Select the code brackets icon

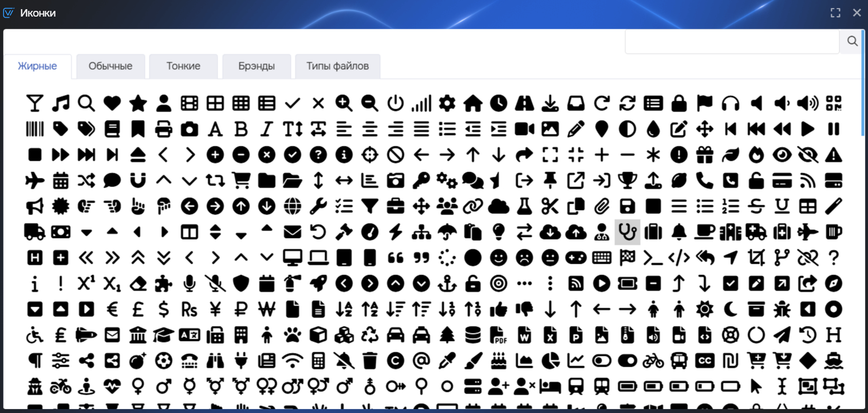(x=679, y=258)
